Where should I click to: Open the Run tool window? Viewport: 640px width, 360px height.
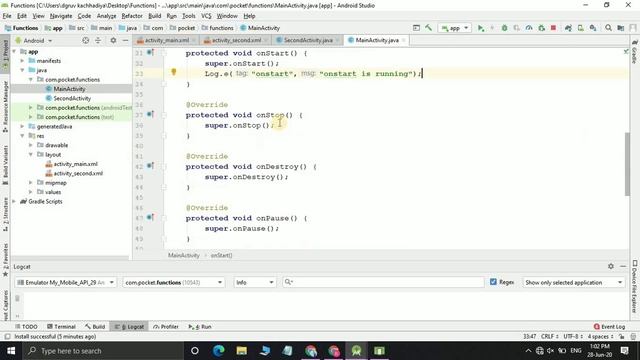tap(200, 327)
